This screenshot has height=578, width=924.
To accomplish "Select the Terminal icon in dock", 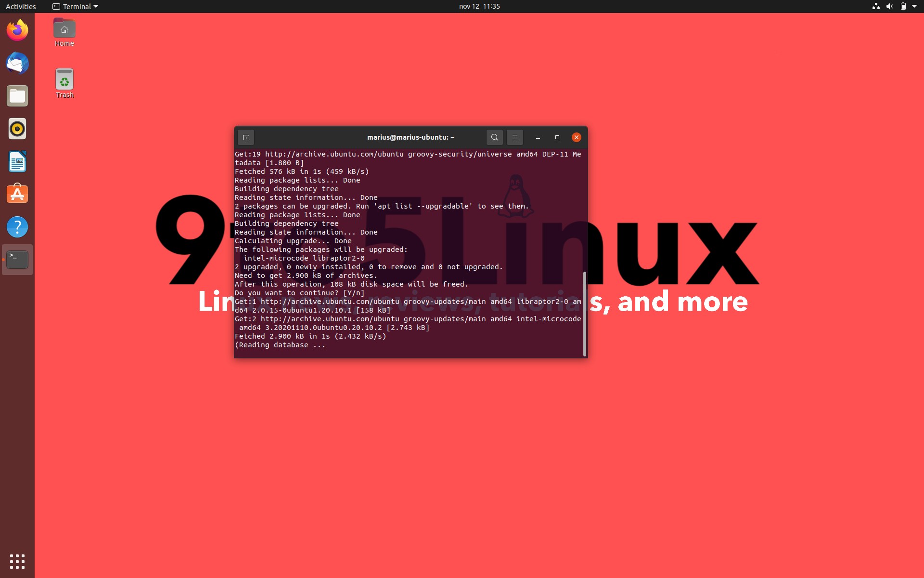I will [x=17, y=260].
